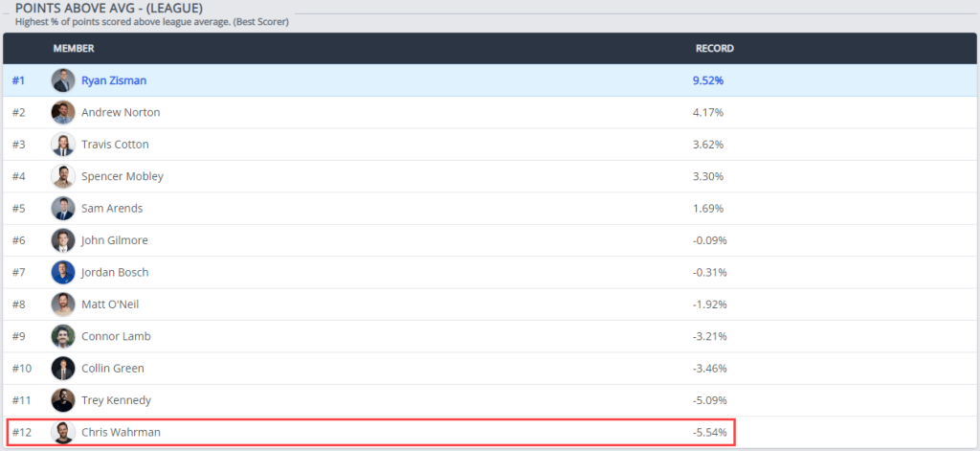
Task: Click Sam Arends' avatar image
Action: pyautogui.click(x=63, y=208)
